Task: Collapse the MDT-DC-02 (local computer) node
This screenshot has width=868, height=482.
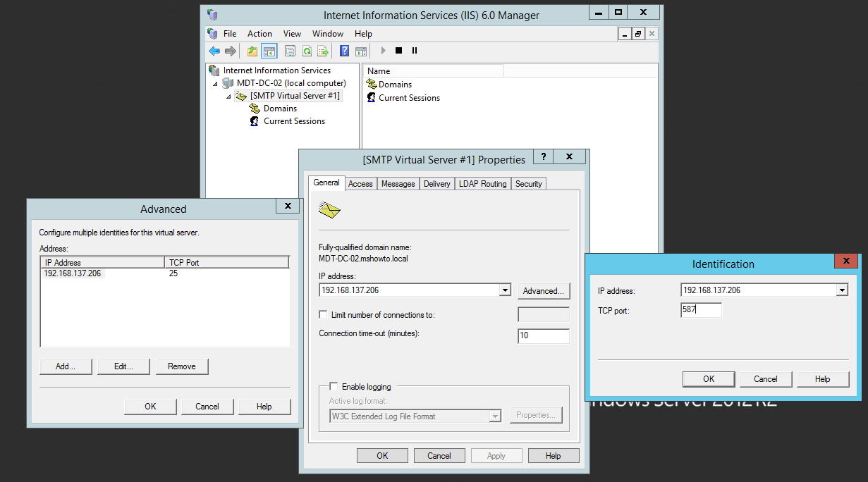Action: point(216,84)
